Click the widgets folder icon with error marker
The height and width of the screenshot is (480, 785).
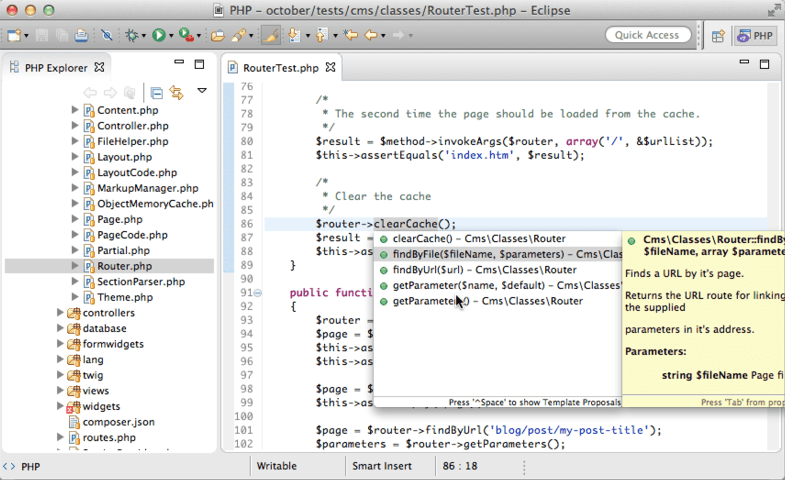[x=74, y=406]
